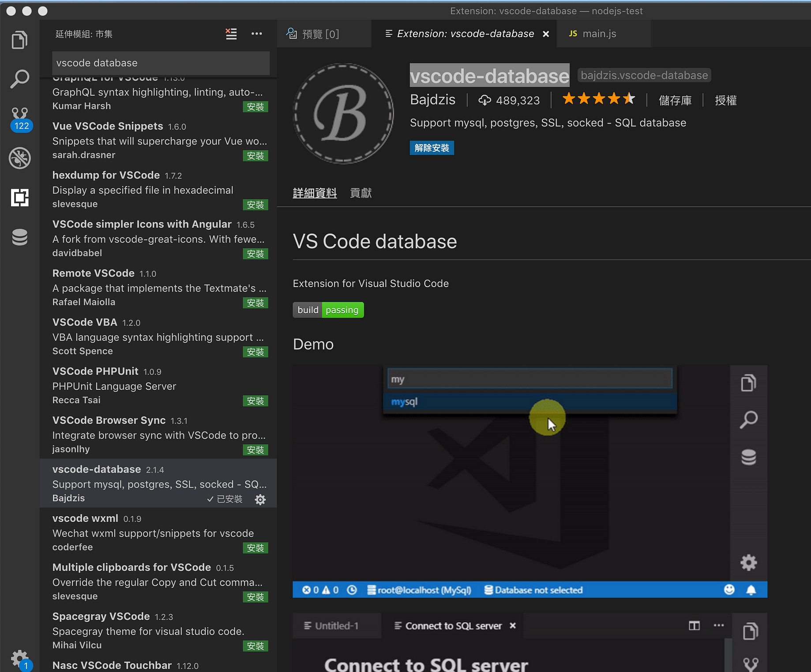Select the Extensions view icon

pos(19,197)
